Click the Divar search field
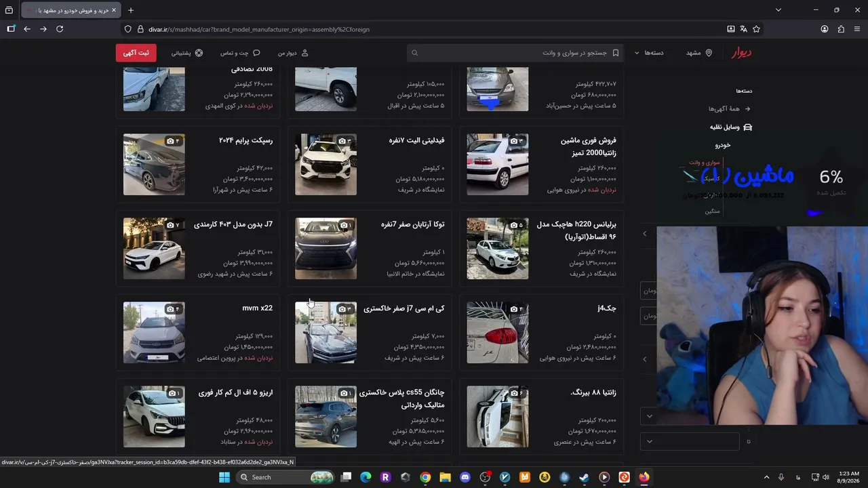Viewport: 868px width, 488px height. [515, 53]
